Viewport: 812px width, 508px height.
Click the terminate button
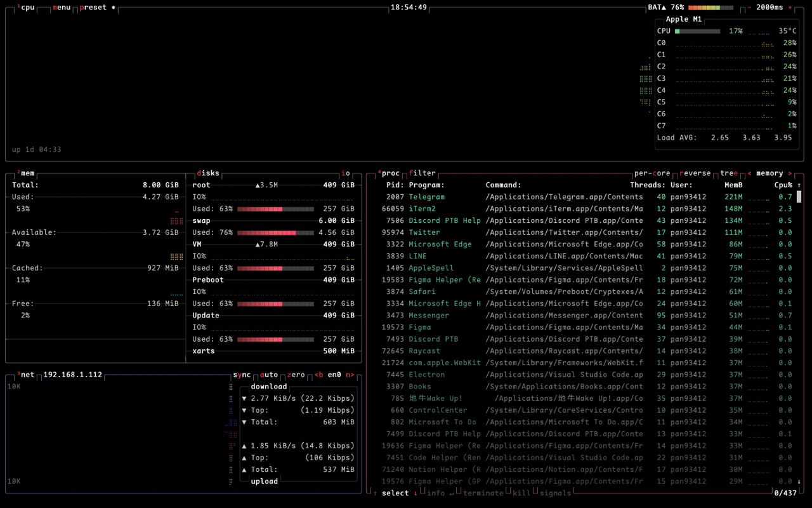point(483,493)
